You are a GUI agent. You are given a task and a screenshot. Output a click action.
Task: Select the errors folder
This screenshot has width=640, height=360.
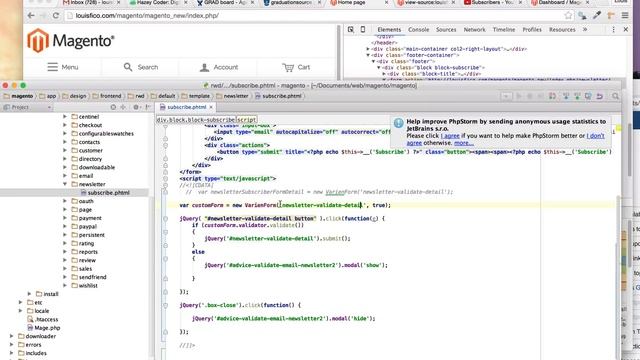(29, 345)
